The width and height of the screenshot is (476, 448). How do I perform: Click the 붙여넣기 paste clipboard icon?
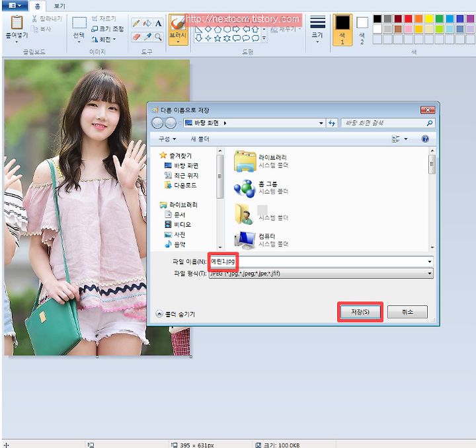(x=17, y=22)
